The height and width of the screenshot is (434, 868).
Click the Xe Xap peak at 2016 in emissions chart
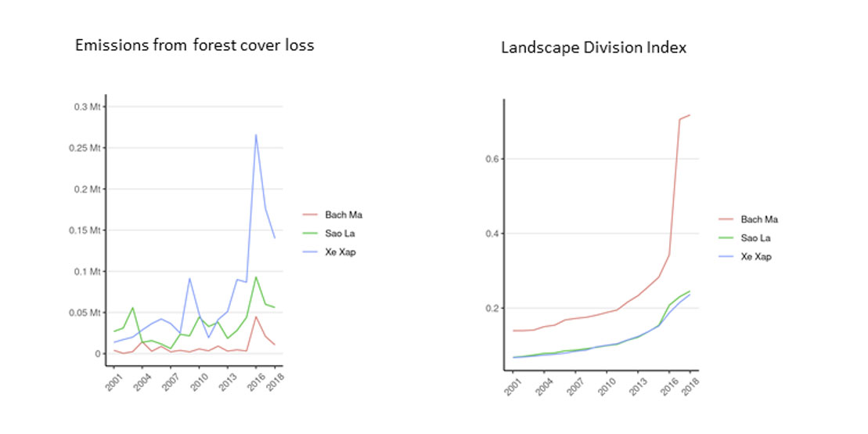[256, 135]
